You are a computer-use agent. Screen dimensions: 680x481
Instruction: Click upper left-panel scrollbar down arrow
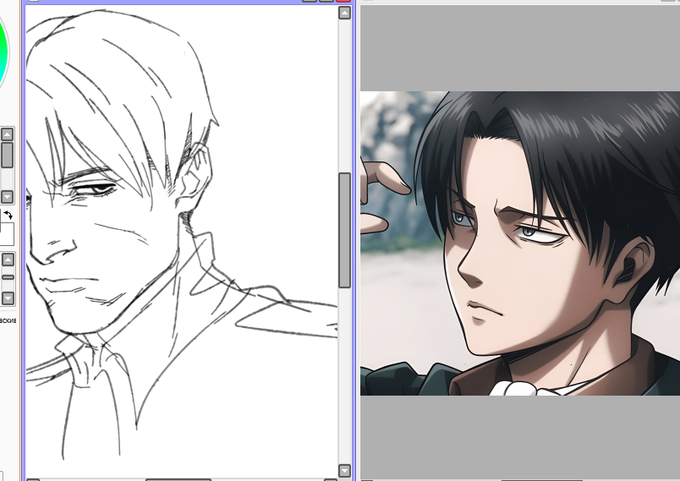7,196
